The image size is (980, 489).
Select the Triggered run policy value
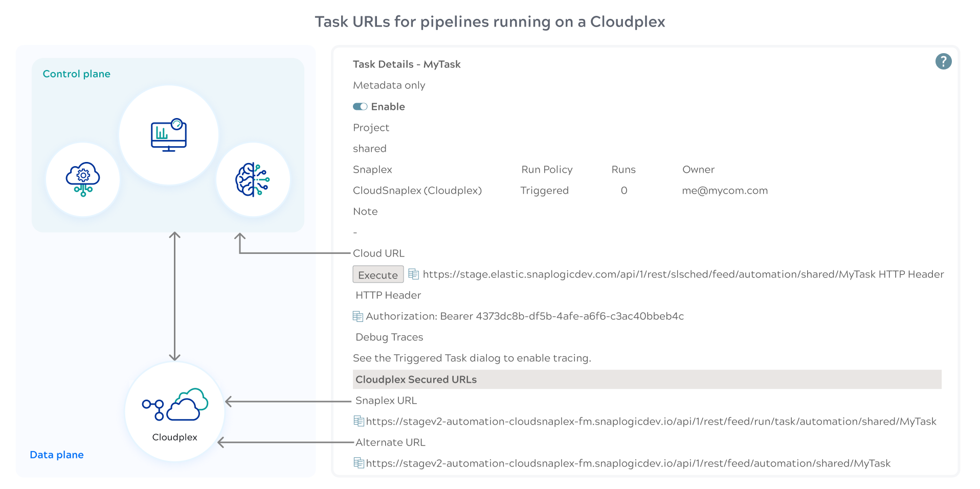[544, 190]
